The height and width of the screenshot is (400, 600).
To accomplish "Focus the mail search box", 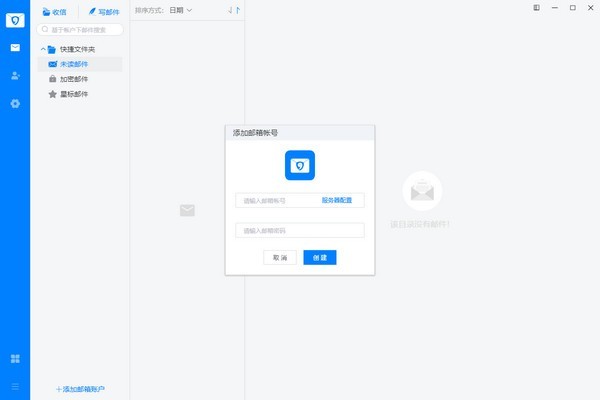I will click(80, 29).
